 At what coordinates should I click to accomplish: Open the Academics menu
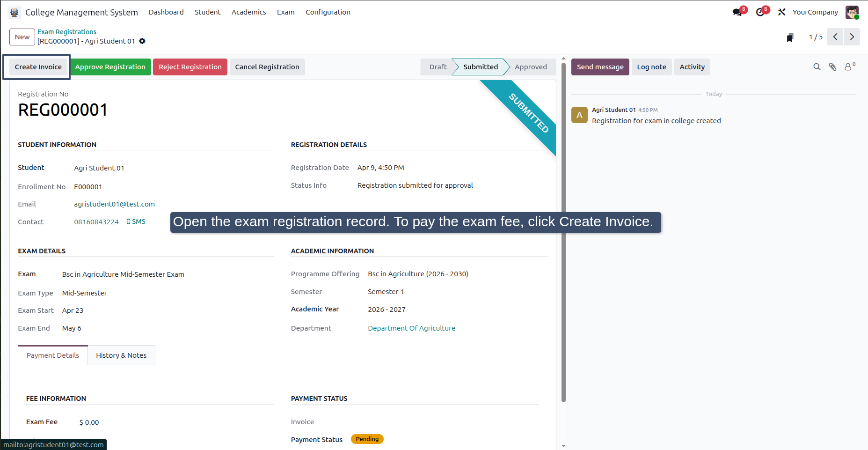click(248, 12)
